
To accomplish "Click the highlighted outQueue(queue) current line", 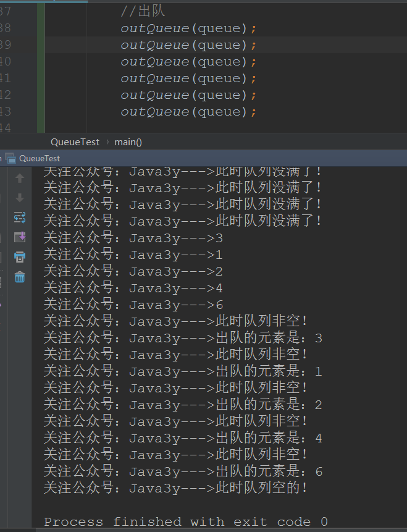I will [188, 44].
